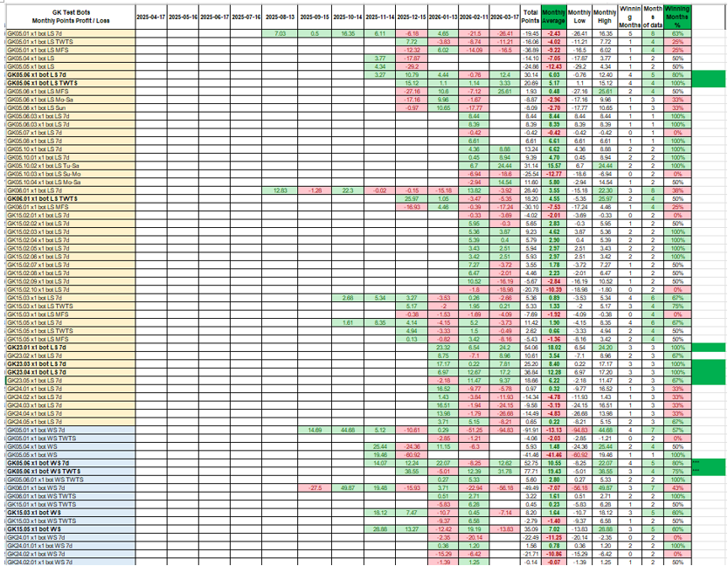The height and width of the screenshot is (566, 728).
Task: Select the 7.03 cell under 2025-08-13
Action: 281,32
